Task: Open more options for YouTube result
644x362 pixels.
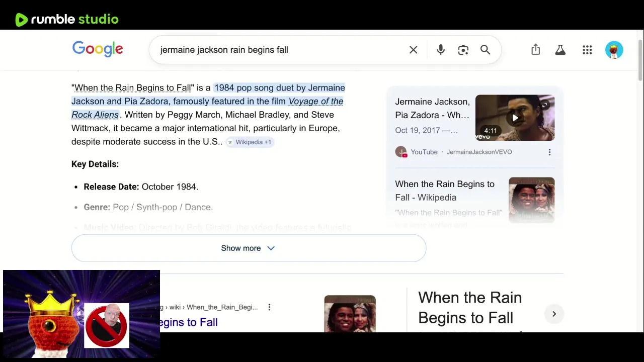Action: (x=549, y=152)
